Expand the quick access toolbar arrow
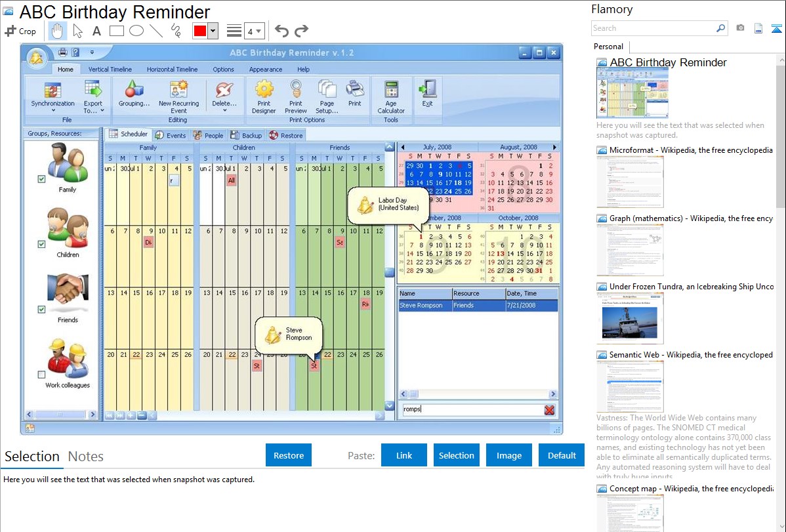Image resolution: width=786 pixels, height=532 pixels. pyautogui.click(x=92, y=52)
